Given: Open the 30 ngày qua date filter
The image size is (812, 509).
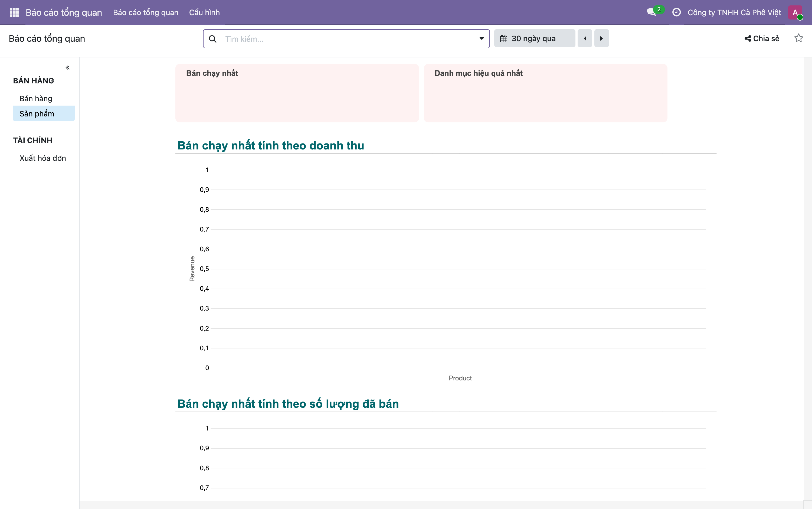Looking at the screenshot, I should [x=534, y=38].
